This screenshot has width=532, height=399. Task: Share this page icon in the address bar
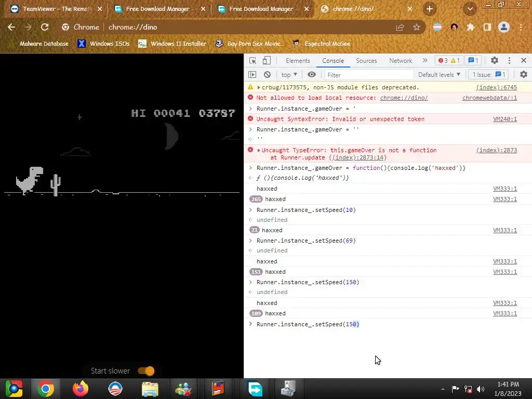(x=400, y=27)
